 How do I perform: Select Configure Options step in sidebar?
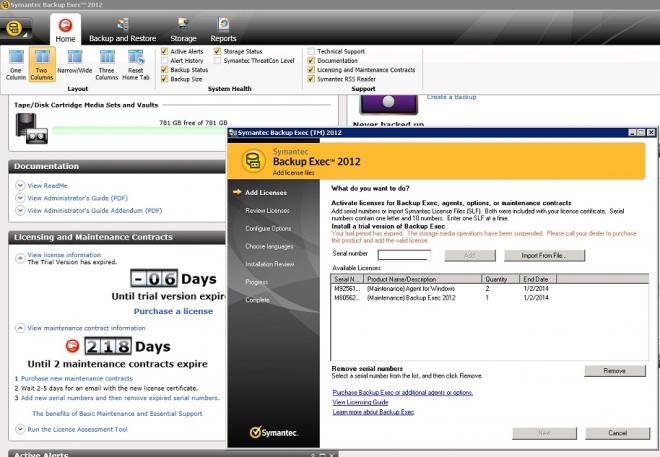268,228
